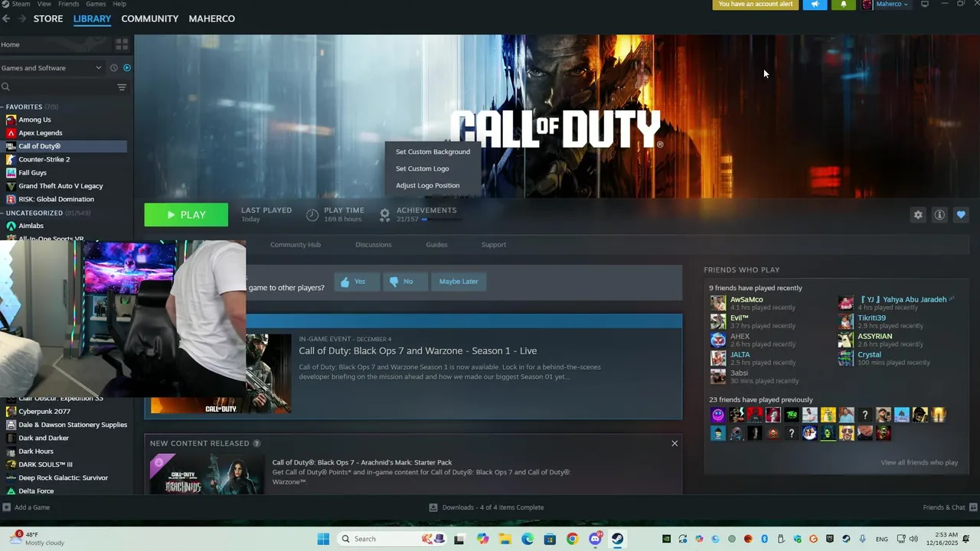Click the achievements progress bar
The height and width of the screenshot is (551, 980).
(442, 220)
